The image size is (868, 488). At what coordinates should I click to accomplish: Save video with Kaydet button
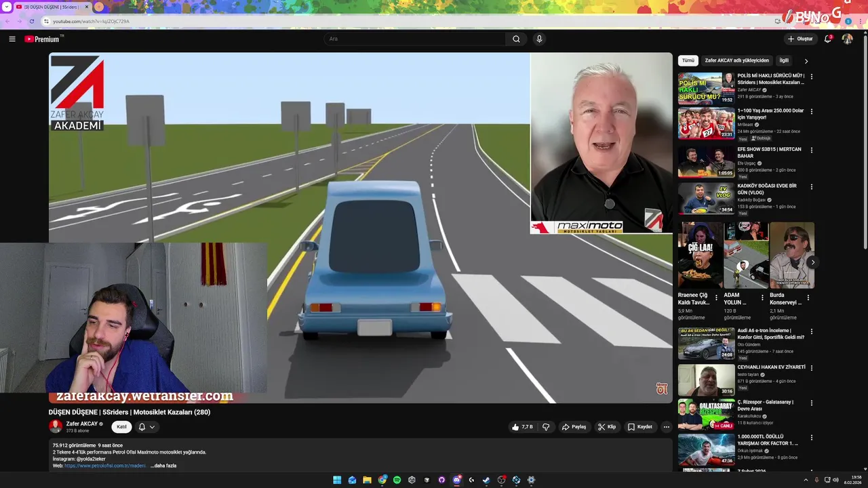click(640, 427)
